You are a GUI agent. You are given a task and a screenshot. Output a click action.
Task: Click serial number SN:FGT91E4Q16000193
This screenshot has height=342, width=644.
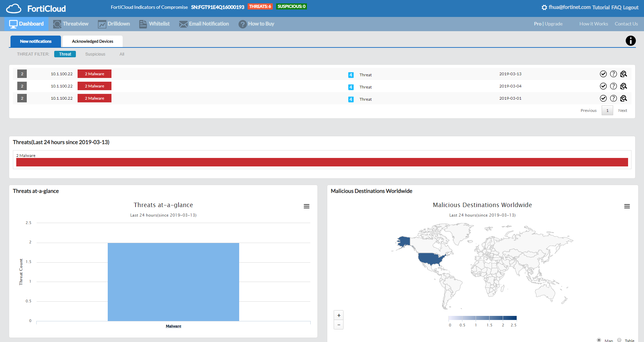(x=217, y=7)
